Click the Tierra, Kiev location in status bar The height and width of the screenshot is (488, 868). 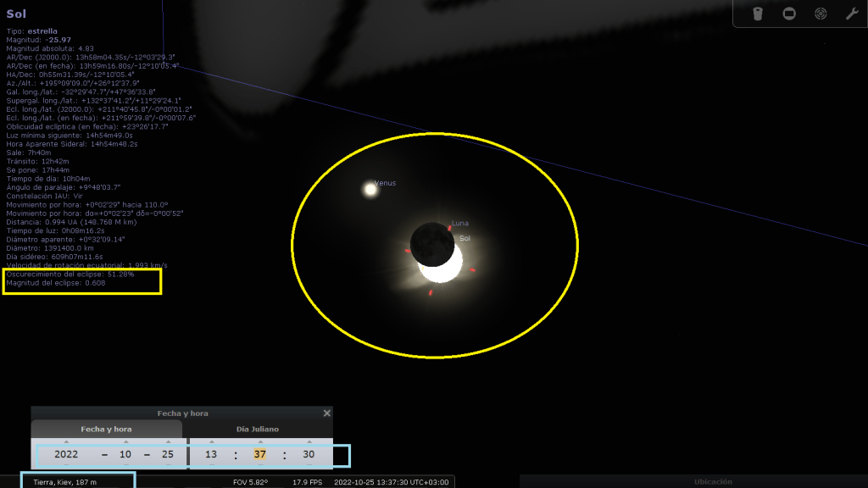tap(64, 482)
